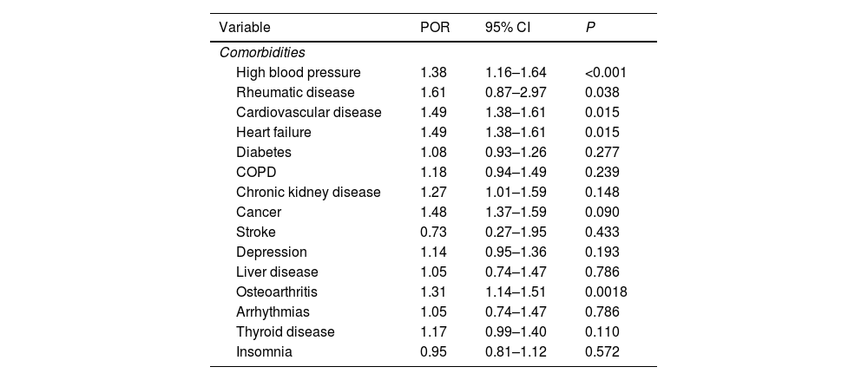Image resolution: width=868 pixels, height=380 pixels.
Task: Click the POR column header
Action: point(434,28)
